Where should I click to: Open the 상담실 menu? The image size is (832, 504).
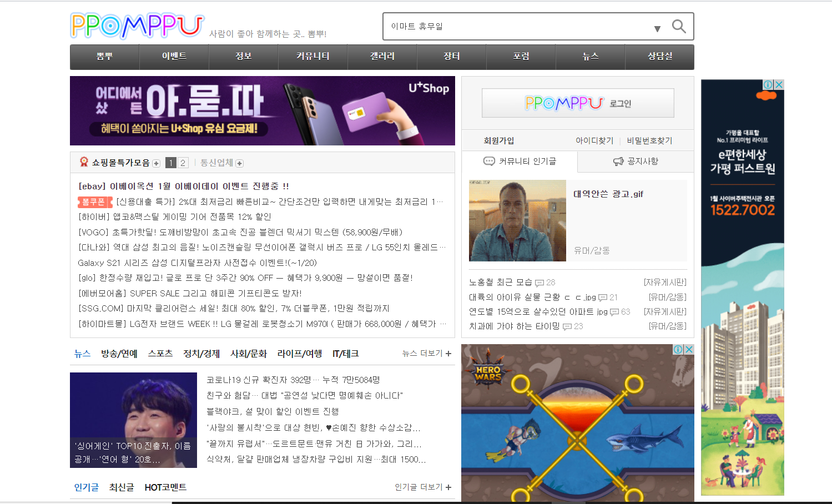(x=660, y=57)
